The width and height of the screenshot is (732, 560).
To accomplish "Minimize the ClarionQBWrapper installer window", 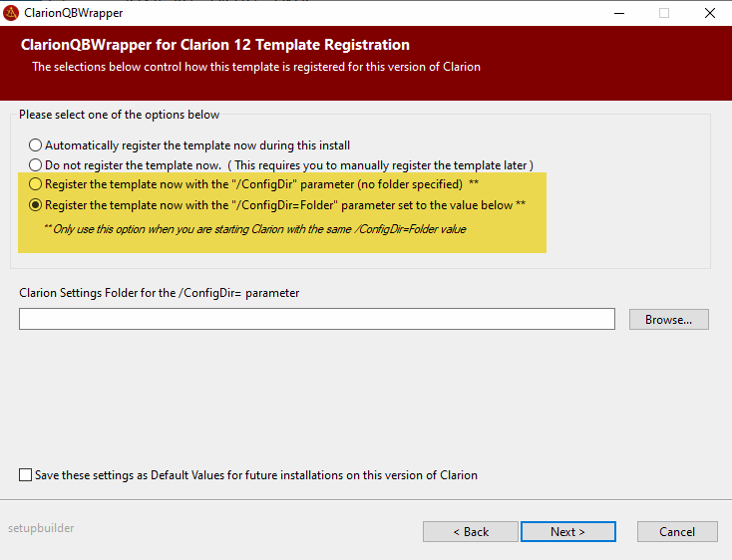I will coord(618,14).
